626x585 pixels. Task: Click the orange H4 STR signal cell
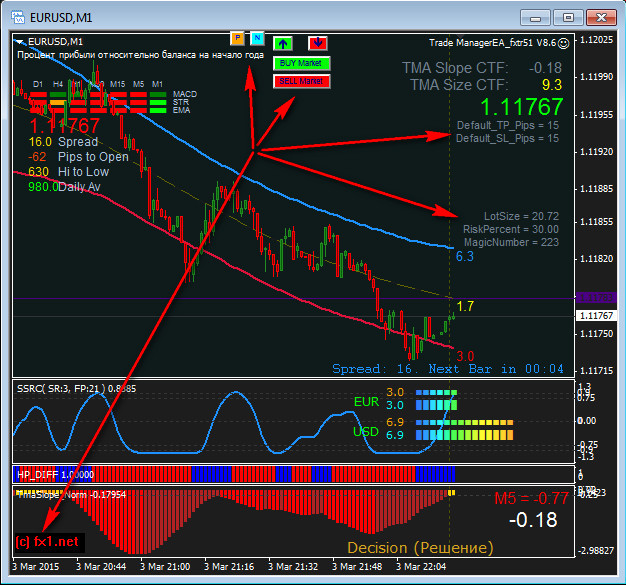click(58, 103)
